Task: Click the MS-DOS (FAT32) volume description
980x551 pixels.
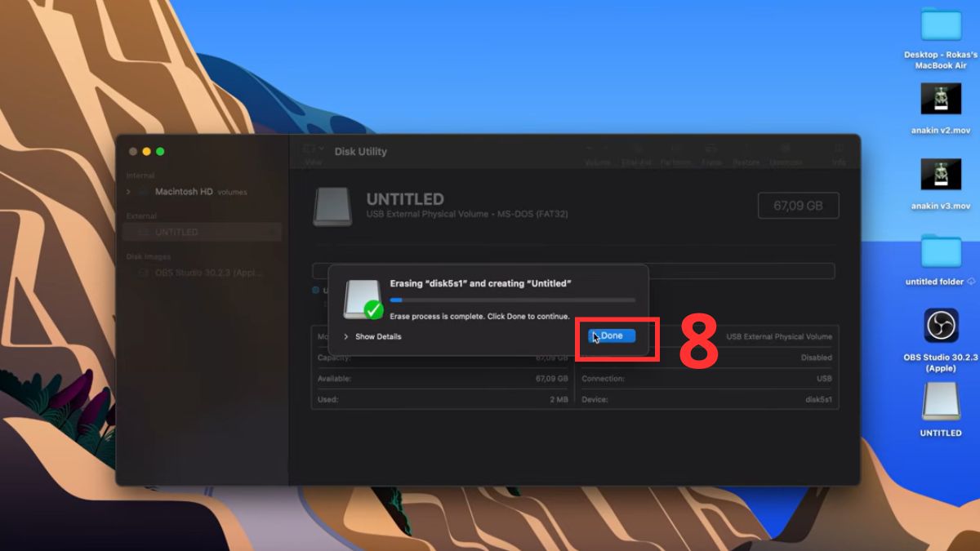Action: pos(467,214)
